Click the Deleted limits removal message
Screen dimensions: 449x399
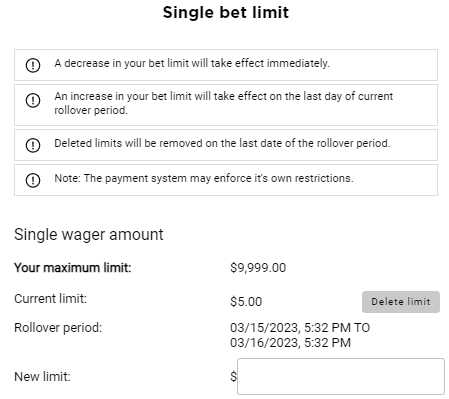point(222,143)
